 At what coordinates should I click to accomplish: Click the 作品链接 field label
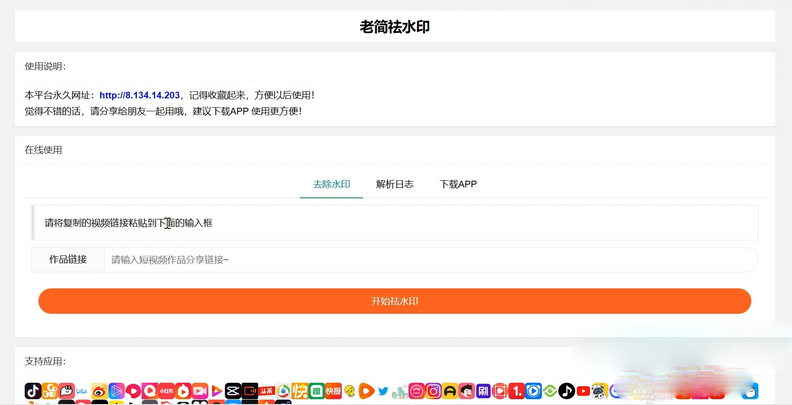[x=68, y=260]
